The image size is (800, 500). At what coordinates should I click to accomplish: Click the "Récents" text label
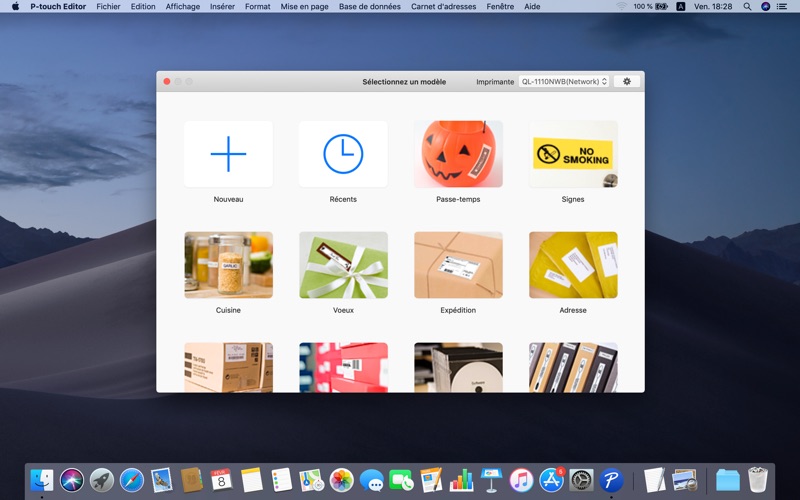343,199
